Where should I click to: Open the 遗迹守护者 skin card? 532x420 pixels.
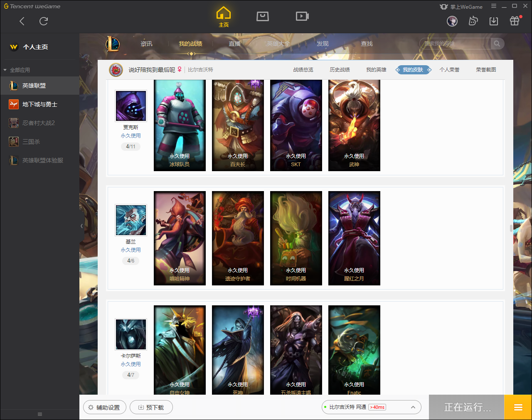point(238,238)
